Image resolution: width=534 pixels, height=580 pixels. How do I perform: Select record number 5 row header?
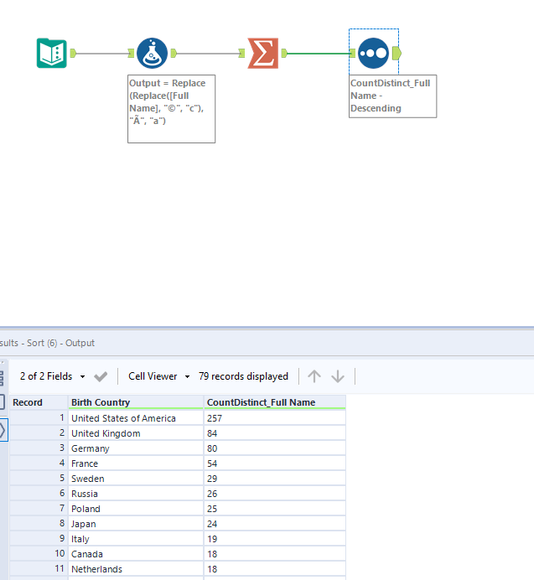39,479
